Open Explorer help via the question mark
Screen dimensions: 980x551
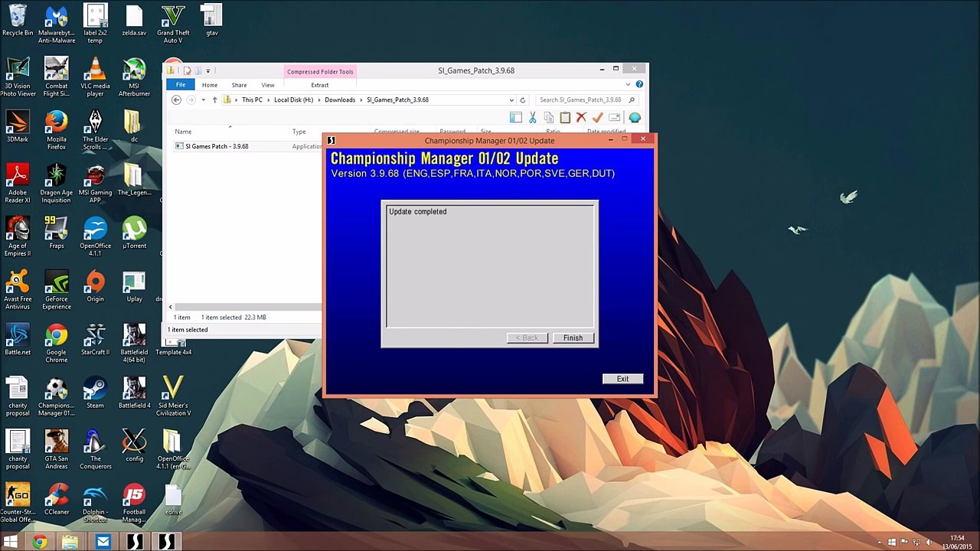[639, 85]
